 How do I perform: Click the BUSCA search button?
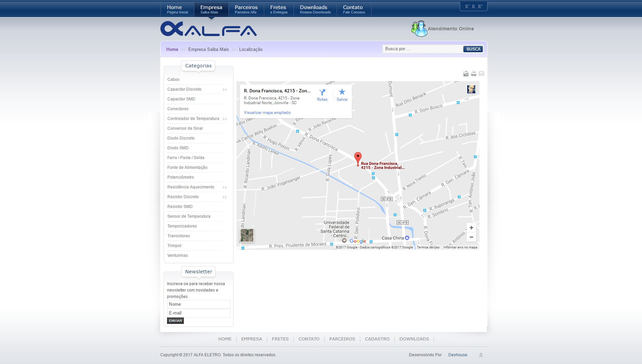(x=473, y=49)
